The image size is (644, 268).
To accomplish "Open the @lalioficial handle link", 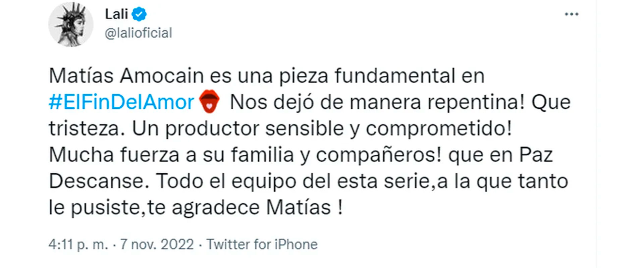I will [x=138, y=33].
